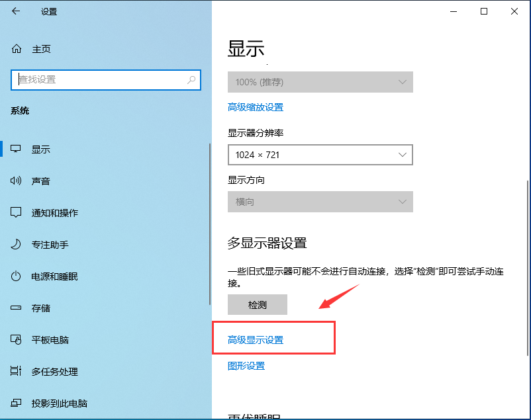Click the search magnifier icon

click(x=191, y=79)
